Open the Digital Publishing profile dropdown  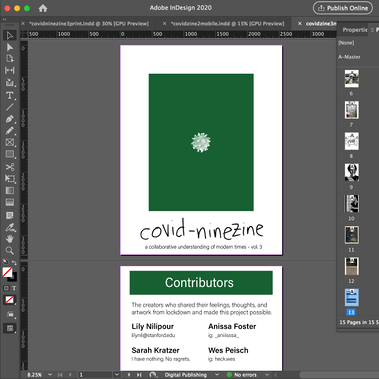[x=217, y=375]
